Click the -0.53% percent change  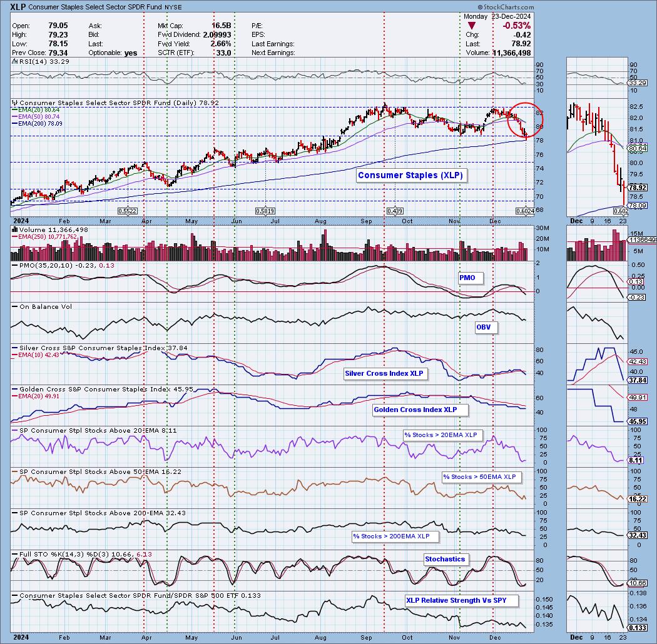coord(517,26)
